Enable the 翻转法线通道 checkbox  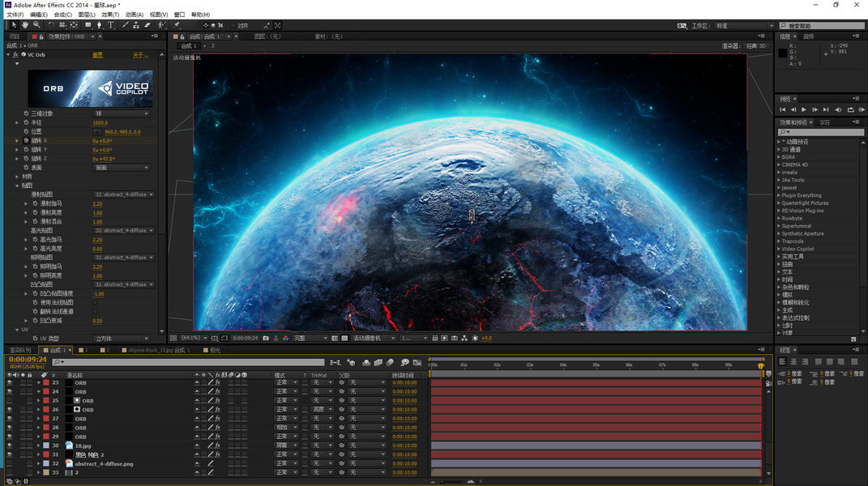click(x=95, y=312)
